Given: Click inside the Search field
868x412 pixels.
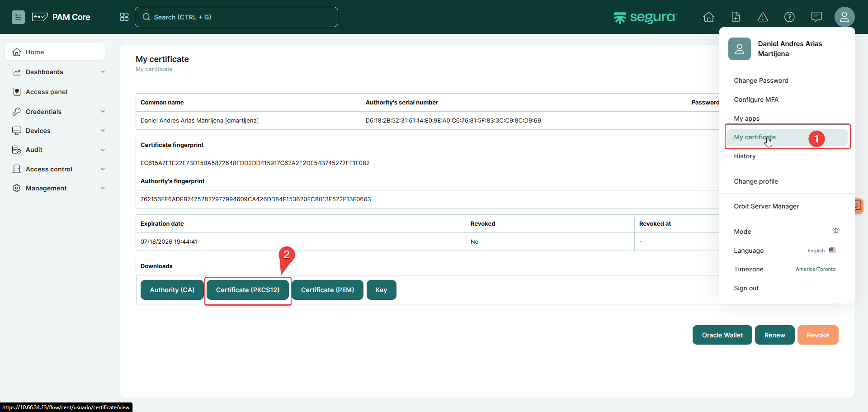Looking at the screenshot, I should pyautogui.click(x=236, y=17).
